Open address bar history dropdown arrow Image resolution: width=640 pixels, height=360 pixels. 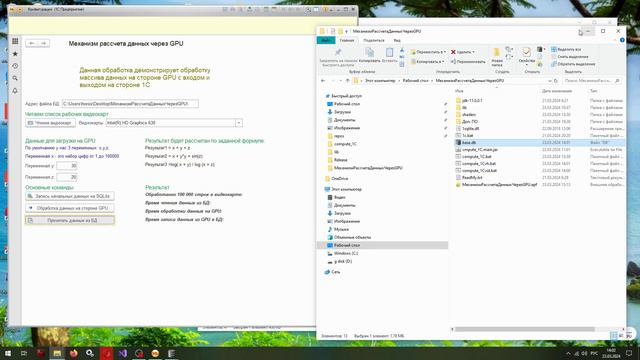click(549, 81)
